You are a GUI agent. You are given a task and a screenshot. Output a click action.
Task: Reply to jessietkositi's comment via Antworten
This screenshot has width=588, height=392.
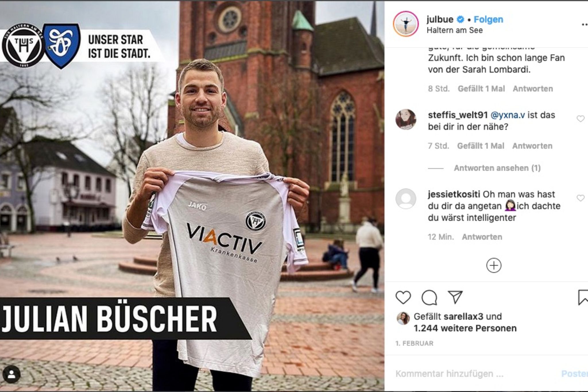[482, 237]
